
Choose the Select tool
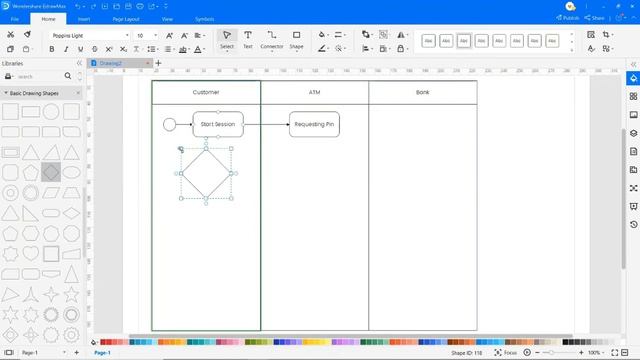click(227, 40)
